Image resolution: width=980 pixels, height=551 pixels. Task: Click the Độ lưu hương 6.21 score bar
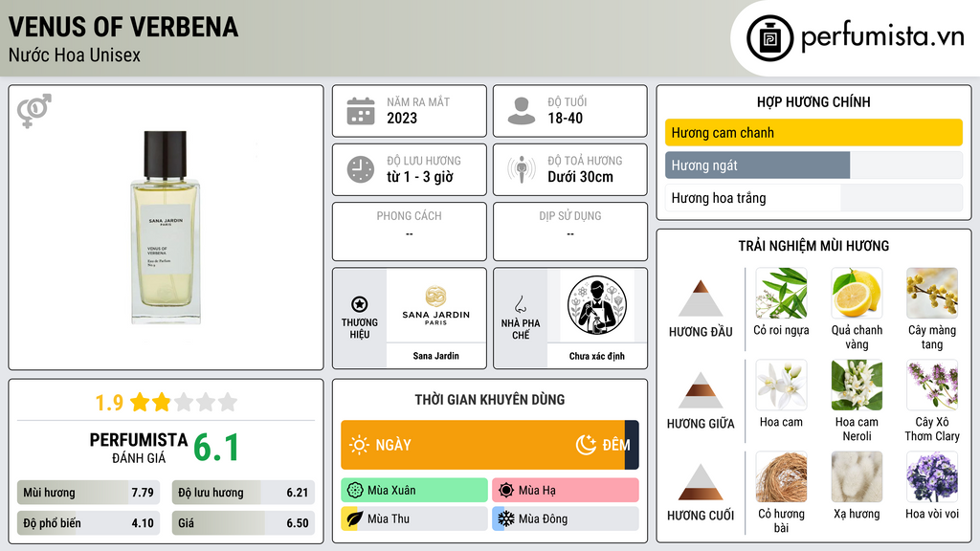click(243, 493)
